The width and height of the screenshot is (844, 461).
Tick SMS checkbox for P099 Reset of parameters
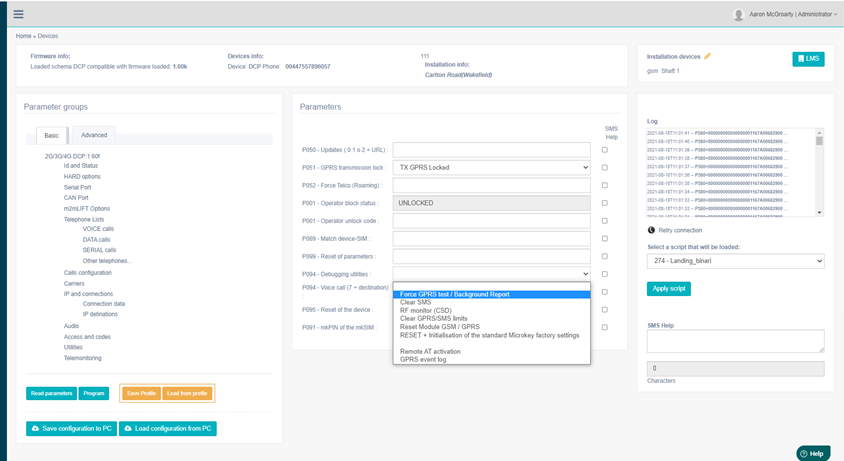(604, 256)
